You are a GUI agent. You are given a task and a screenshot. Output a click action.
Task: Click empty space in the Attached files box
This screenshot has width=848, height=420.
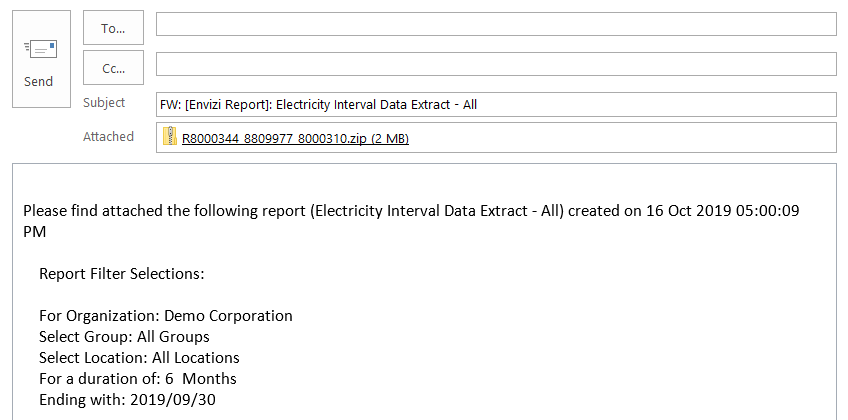point(622,138)
